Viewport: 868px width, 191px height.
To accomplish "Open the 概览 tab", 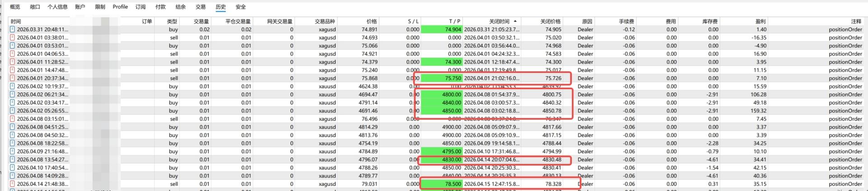I will tap(15, 7).
